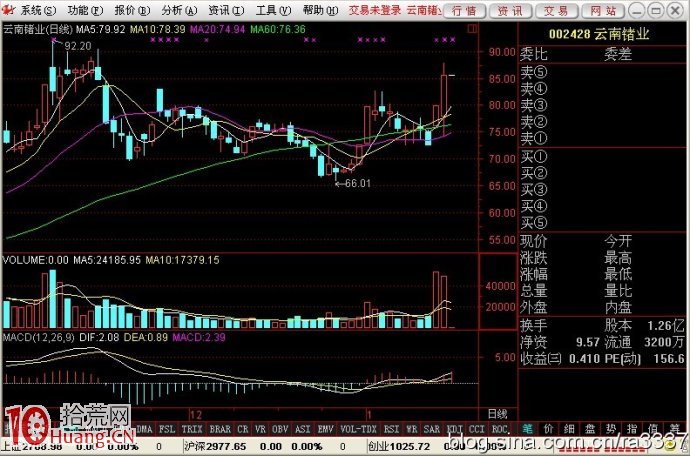Switch indicator to ROC tab
The image size is (690, 456).
[499, 429]
